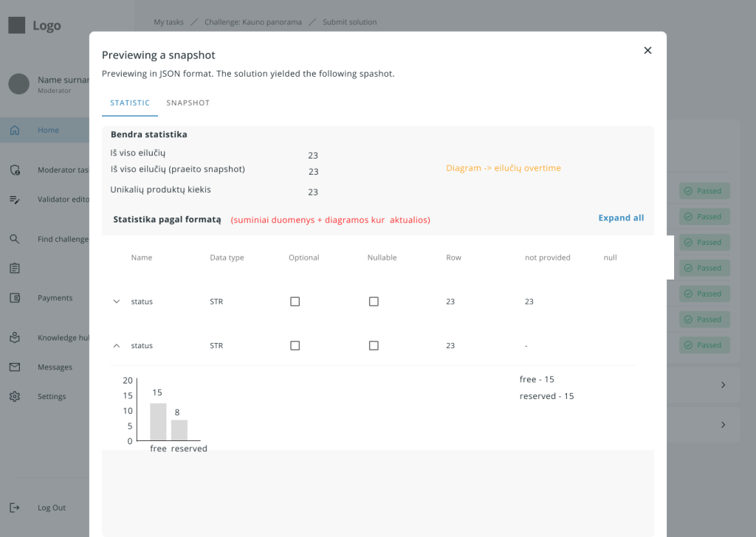The image size is (756, 537).
Task: Toggle Nullable checkbox in first status row
Action: coord(374,302)
